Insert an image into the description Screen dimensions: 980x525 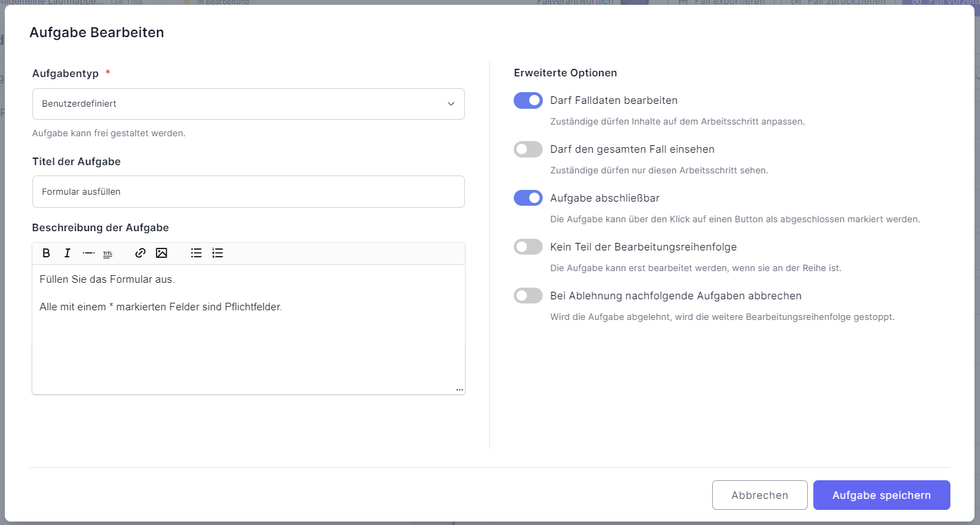(161, 253)
